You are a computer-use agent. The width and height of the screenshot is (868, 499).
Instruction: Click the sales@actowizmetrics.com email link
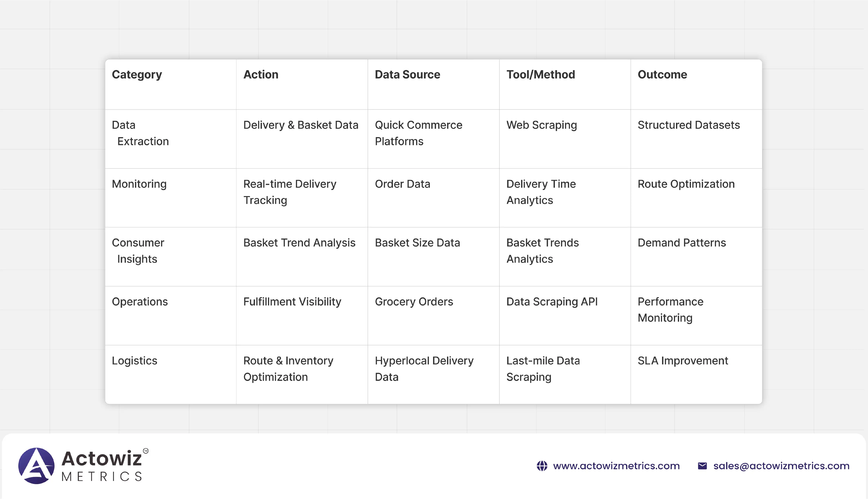[781, 466]
